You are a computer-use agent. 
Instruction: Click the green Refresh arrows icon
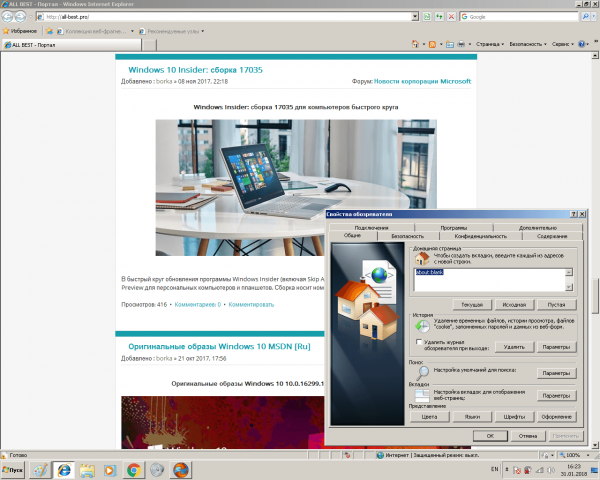click(439, 16)
